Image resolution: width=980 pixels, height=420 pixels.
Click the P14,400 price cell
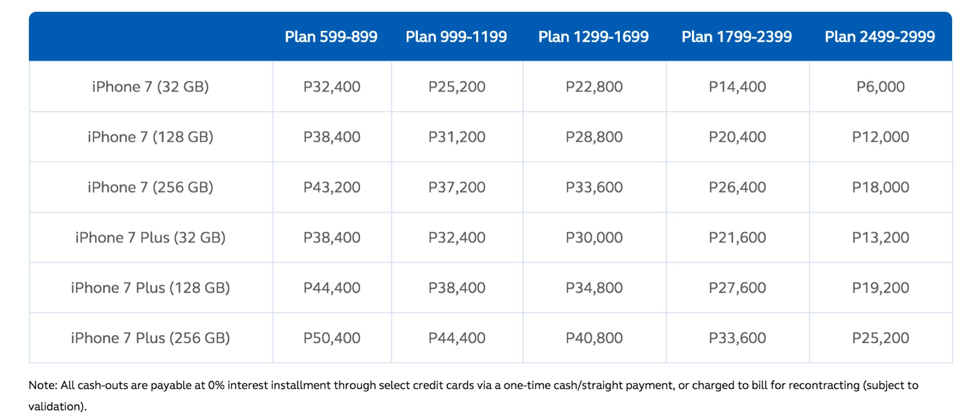[x=737, y=87]
